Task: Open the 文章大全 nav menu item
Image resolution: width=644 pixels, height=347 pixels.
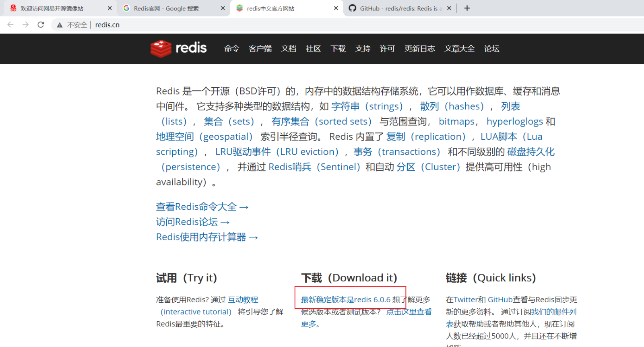Action: coord(460,49)
